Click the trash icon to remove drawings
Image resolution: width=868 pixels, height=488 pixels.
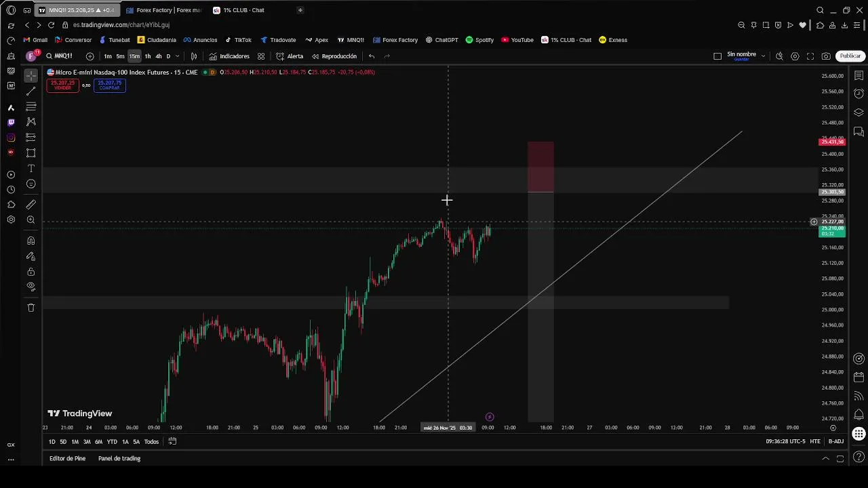tap(31, 308)
